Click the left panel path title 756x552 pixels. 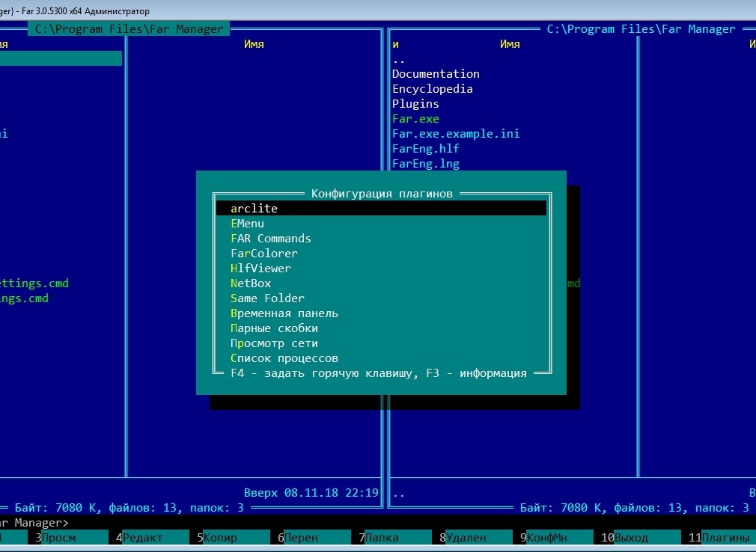(x=129, y=29)
